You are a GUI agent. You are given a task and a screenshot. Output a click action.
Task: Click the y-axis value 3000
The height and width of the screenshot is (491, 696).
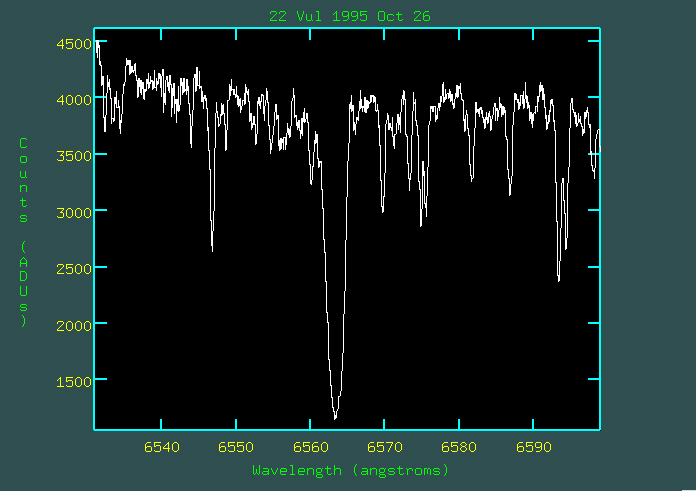pos(74,213)
